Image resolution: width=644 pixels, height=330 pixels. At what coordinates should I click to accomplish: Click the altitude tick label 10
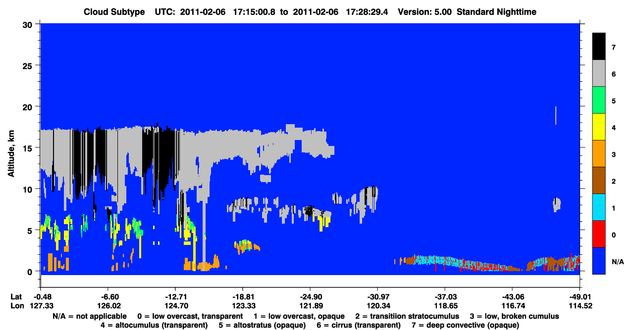[29, 189]
